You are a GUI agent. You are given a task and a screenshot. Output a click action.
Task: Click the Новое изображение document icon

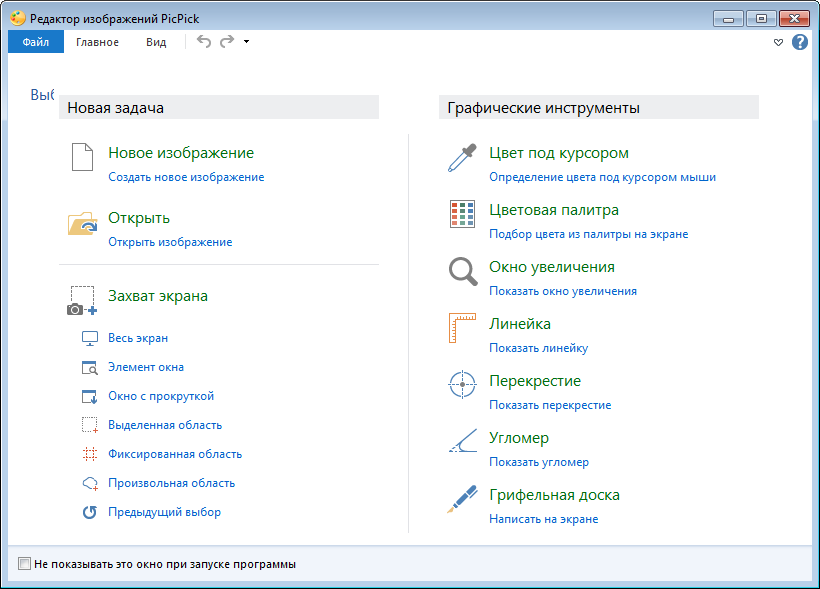(82, 158)
